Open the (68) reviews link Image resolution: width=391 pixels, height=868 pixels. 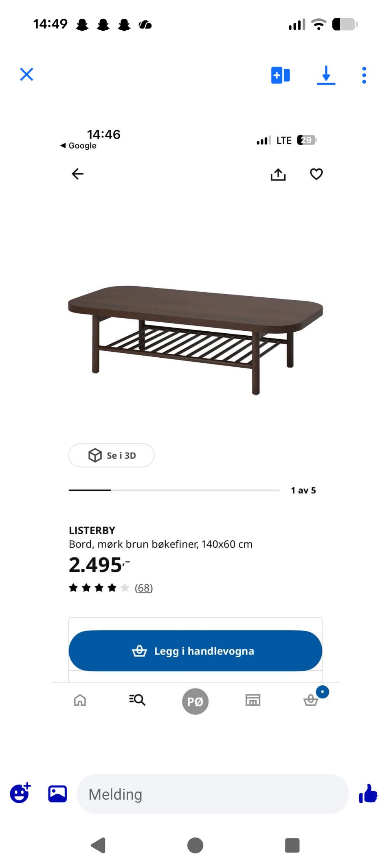(144, 588)
